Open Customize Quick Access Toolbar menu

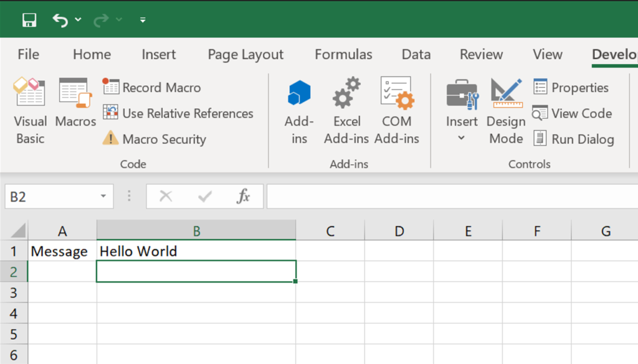143,20
